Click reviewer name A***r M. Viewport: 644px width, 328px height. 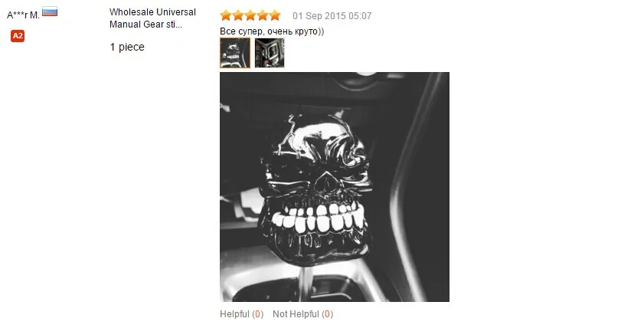click(23, 15)
